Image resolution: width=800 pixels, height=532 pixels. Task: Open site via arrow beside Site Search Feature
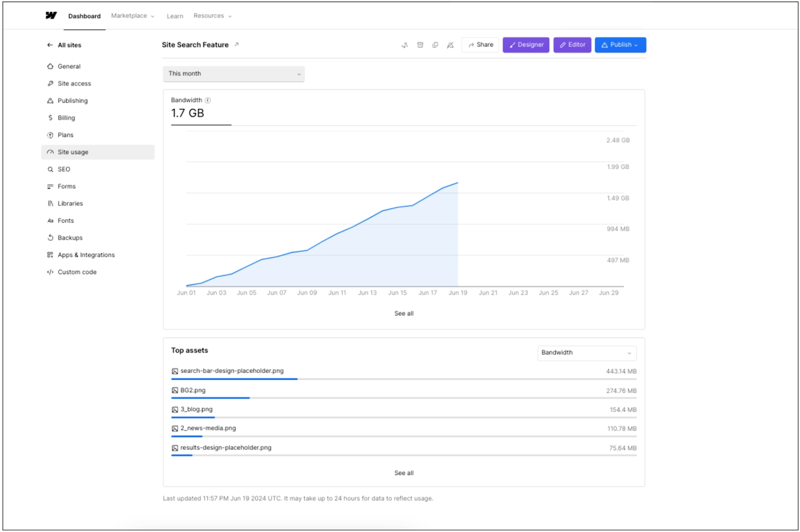[236, 44]
